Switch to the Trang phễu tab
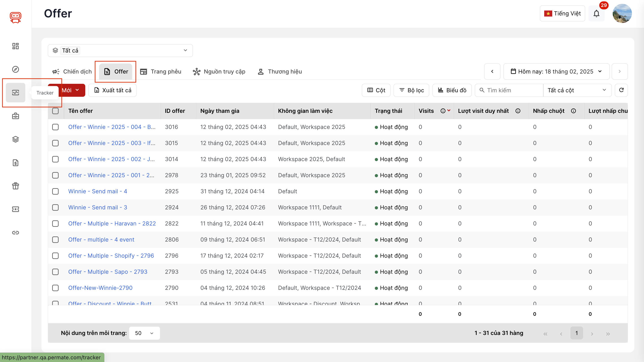The image size is (644, 362). click(x=161, y=72)
